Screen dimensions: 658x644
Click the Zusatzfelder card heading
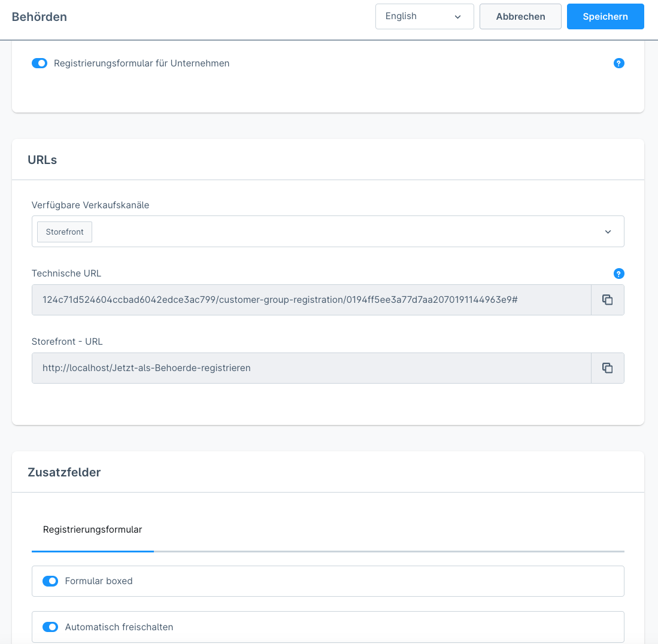64,472
